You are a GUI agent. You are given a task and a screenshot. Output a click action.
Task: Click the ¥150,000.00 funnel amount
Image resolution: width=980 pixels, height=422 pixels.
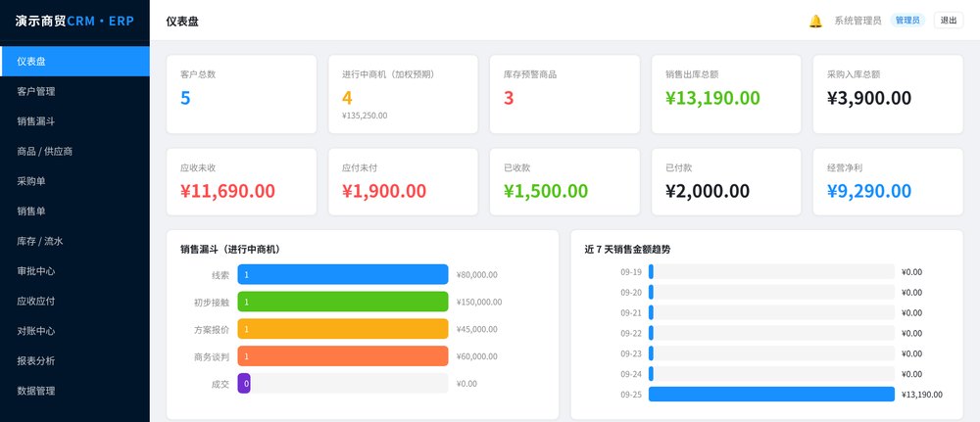(479, 302)
